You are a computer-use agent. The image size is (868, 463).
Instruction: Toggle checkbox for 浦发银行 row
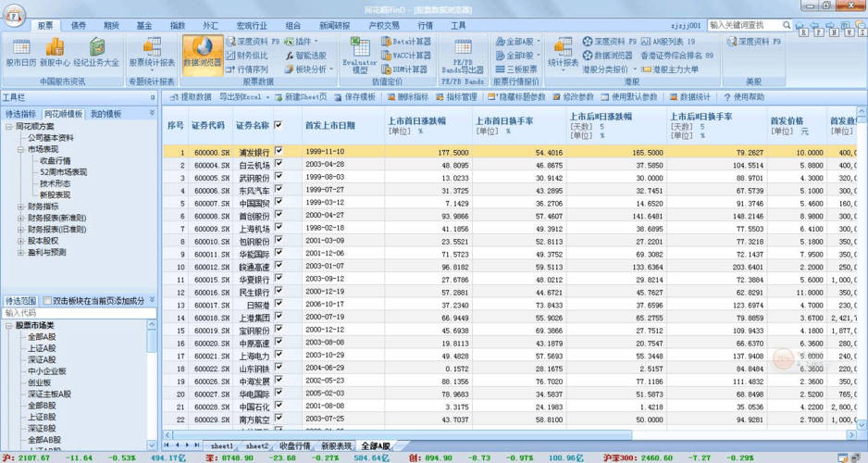(279, 150)
